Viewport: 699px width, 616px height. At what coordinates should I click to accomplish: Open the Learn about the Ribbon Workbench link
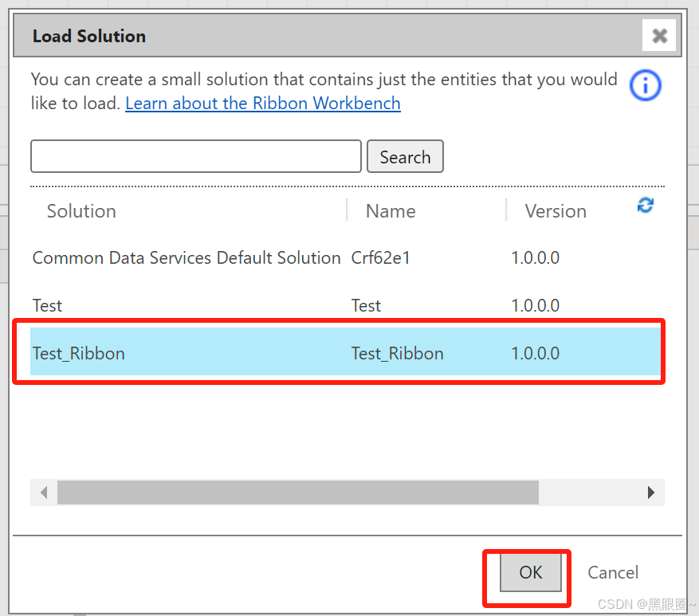[263, 104]
